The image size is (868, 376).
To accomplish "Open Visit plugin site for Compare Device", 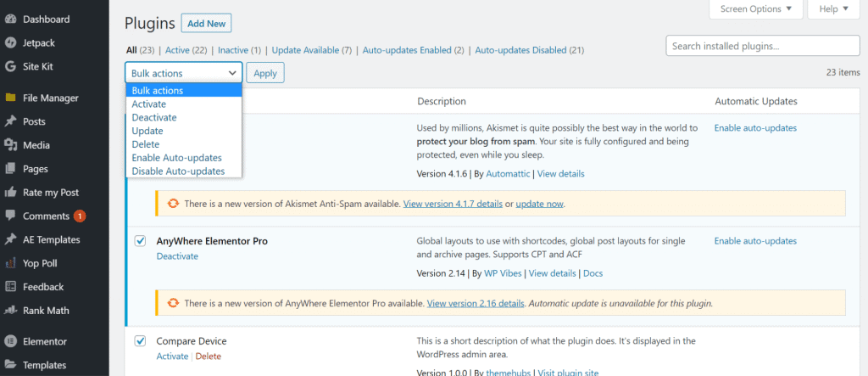I will [568, 373].
